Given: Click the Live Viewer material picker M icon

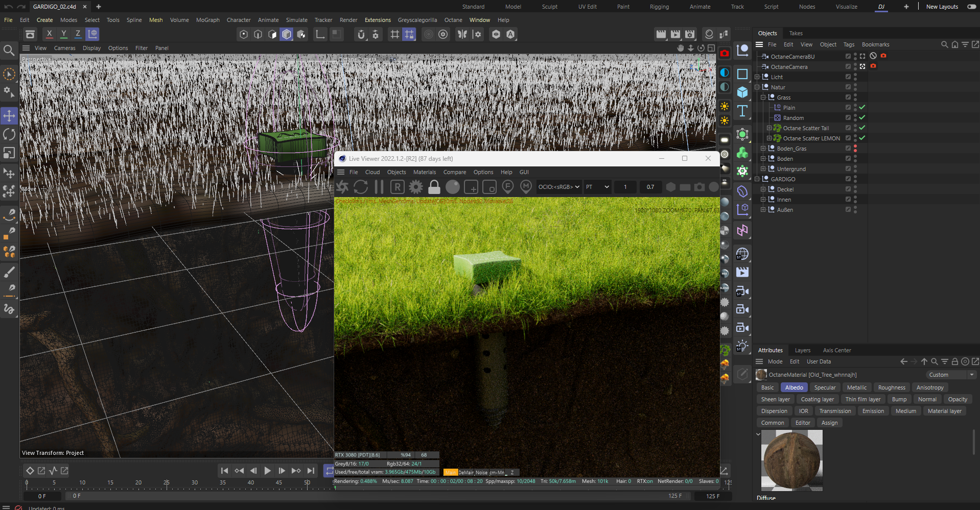Looking at the screenshot, I should tap(526, 187).
